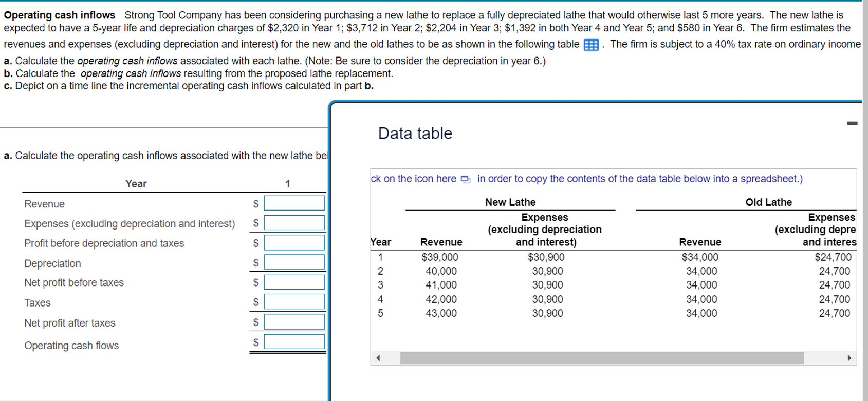Image resolution: width=868 pixels, height=401 pixels.
Task: Click the Taxes input field
Action: coord(294,301)
